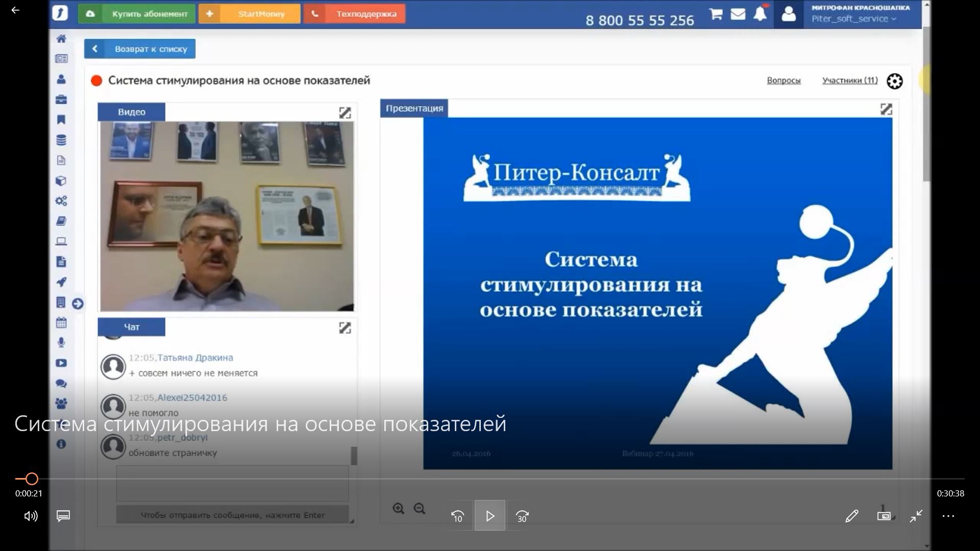Viewport: 980px width, 551px height.
Task: Open the shopping cart icon in top bar
Action: pos(715,14)
